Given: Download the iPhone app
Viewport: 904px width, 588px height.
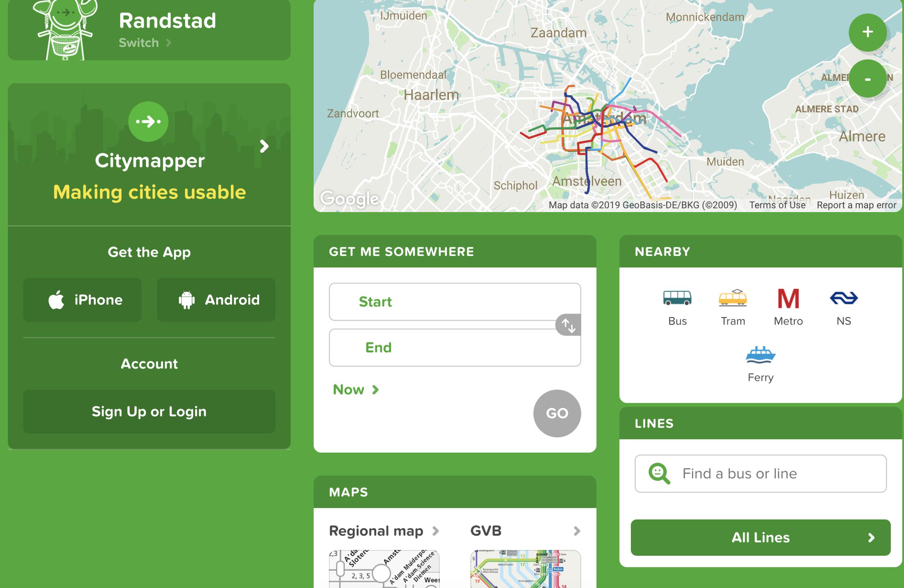Looking at the screenshot, I should click(82, 300).
